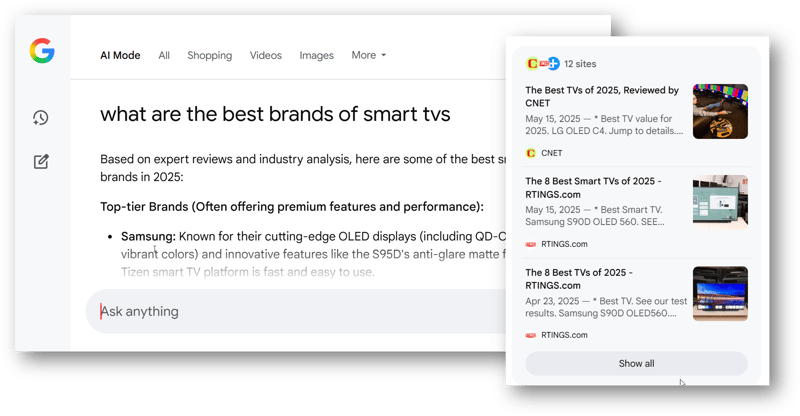Click the Samsung bullet label

click(148, 237)
